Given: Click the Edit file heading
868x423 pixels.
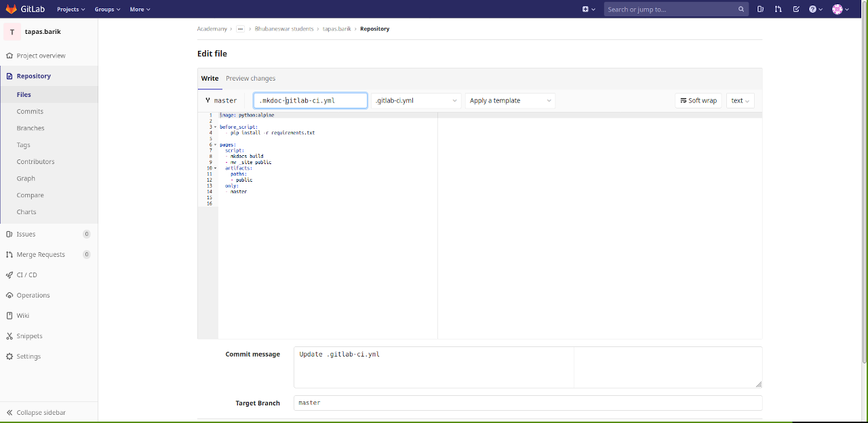Looking at the screenshot, I should (212, 54).
